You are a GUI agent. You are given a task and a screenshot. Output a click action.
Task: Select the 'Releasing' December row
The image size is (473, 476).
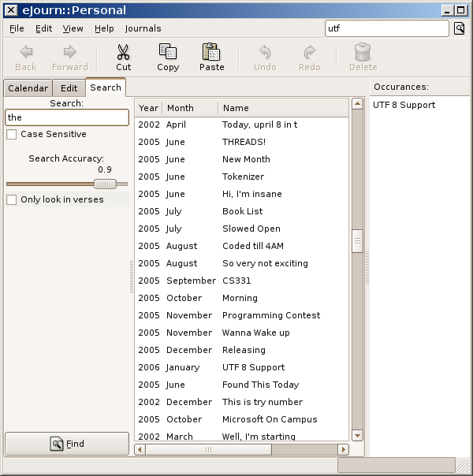coord(242,350)
